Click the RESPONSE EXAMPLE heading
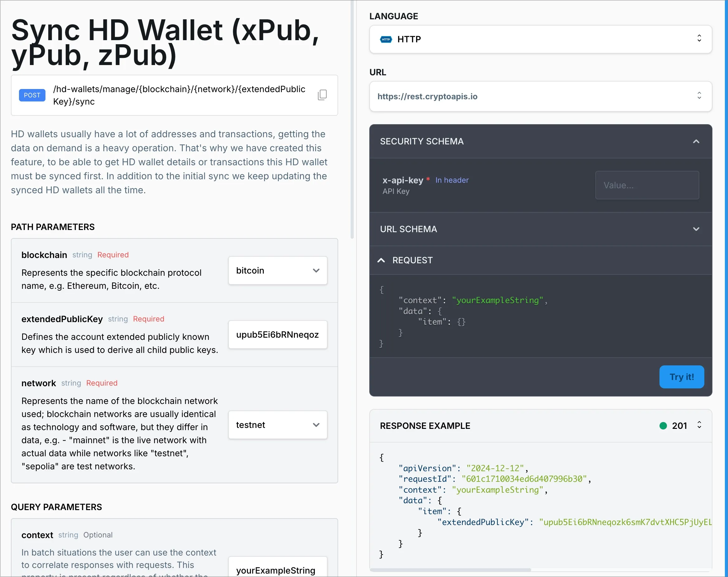The width and height of the screenshot is (728, 577). click(x=425, y=425)
